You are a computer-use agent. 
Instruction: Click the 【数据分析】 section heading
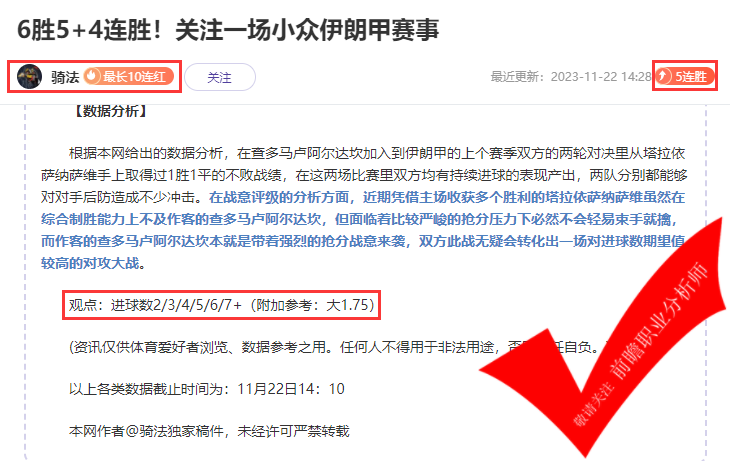tap(110, 111)
